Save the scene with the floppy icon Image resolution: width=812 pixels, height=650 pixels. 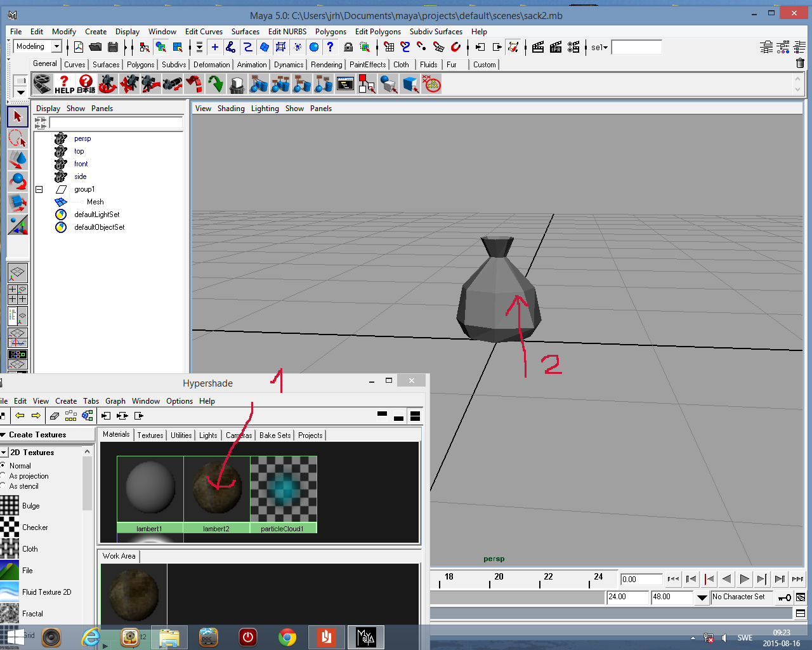113,47
